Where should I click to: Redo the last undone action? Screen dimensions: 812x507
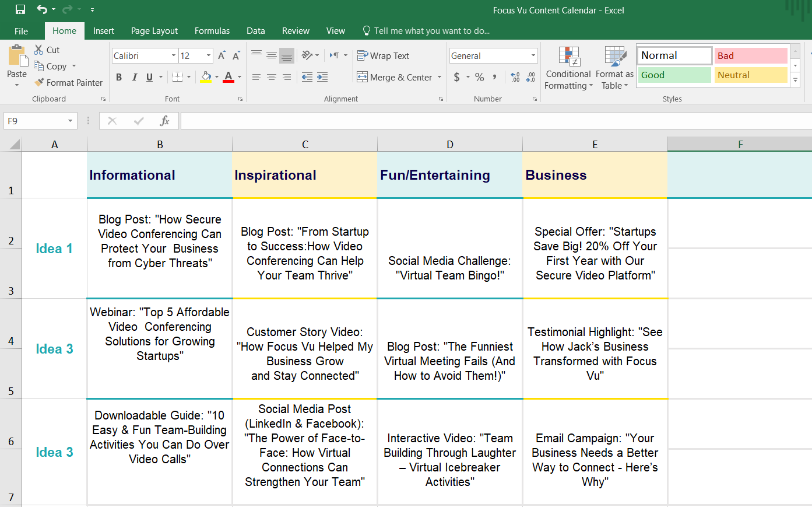point(68,9)
